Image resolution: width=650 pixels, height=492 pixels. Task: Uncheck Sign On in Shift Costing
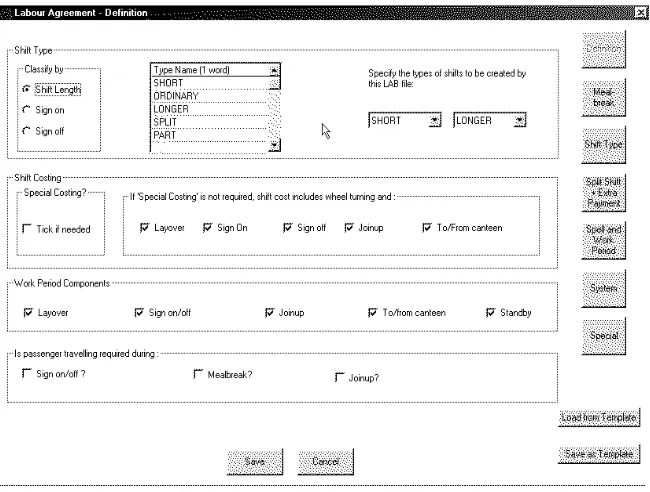[207, 228]
